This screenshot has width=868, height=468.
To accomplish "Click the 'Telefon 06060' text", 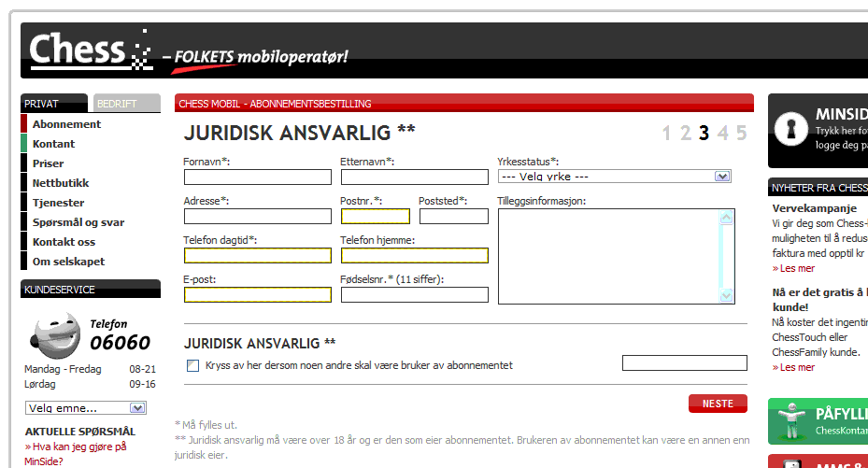I will click(x=121, y=335).
